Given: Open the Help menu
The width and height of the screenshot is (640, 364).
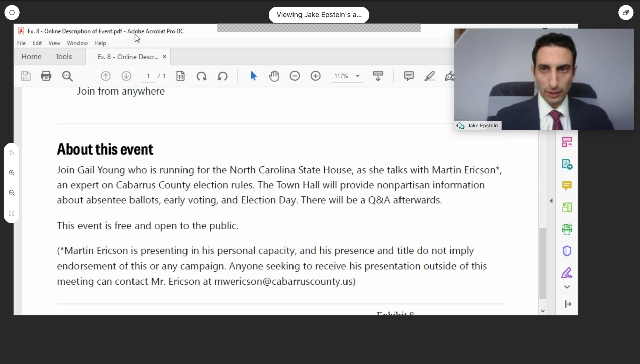Looking at the screenshot, I should tap(100, 43).
